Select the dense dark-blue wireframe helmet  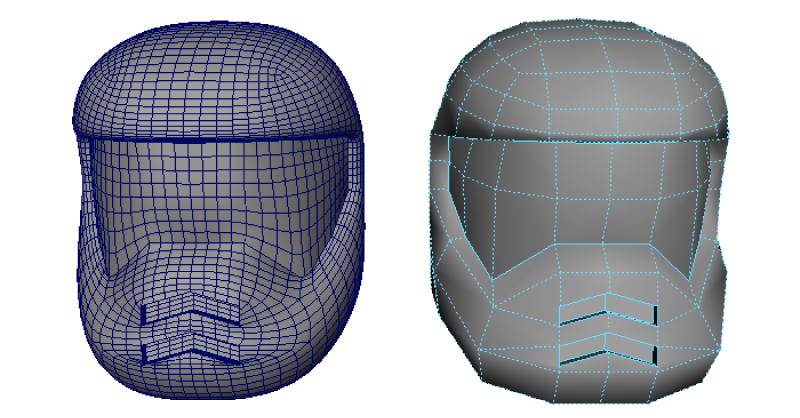pyautogui.click(x=218, y=209)
